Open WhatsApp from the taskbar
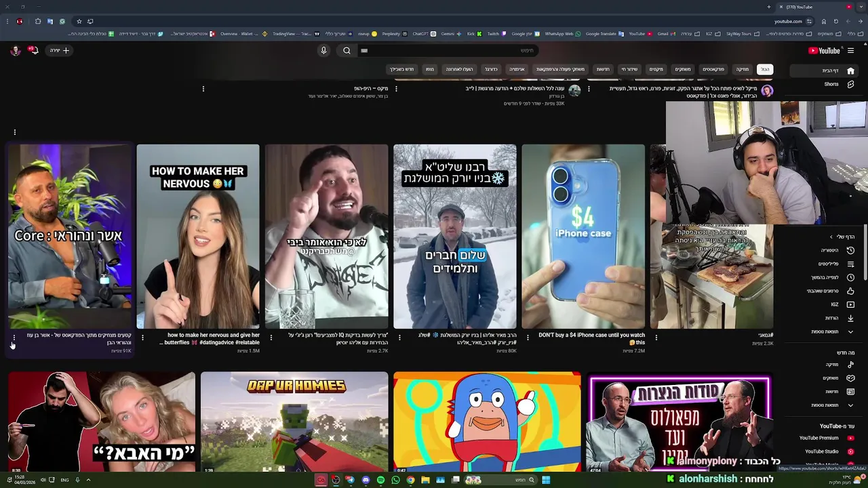 (x=395, y=480)
